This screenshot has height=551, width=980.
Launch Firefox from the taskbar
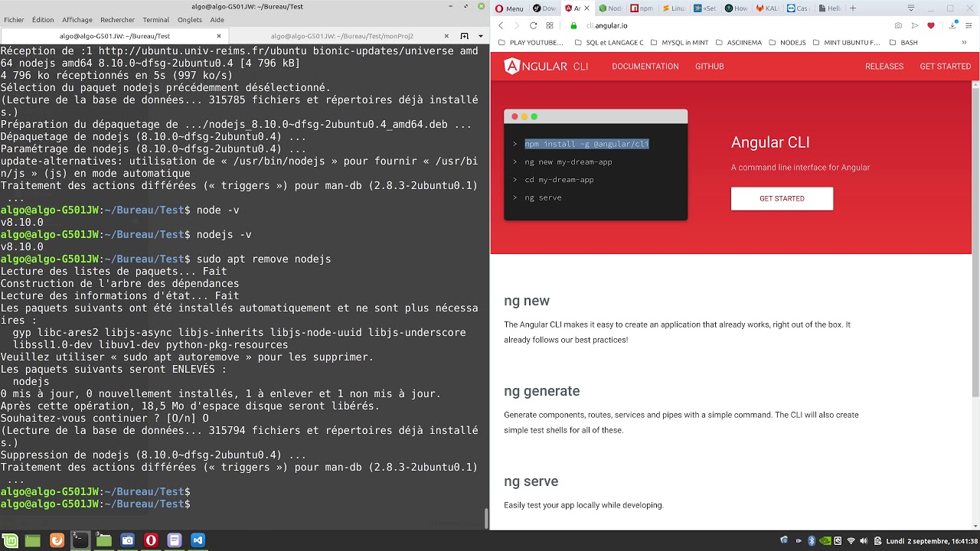click(57, 540)
